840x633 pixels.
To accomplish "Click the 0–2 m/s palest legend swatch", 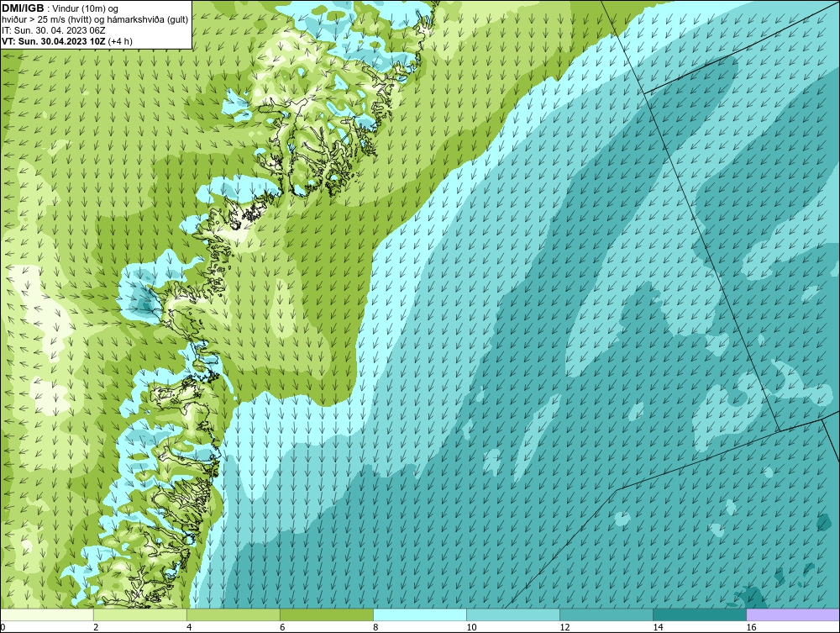I will (47, 615).
